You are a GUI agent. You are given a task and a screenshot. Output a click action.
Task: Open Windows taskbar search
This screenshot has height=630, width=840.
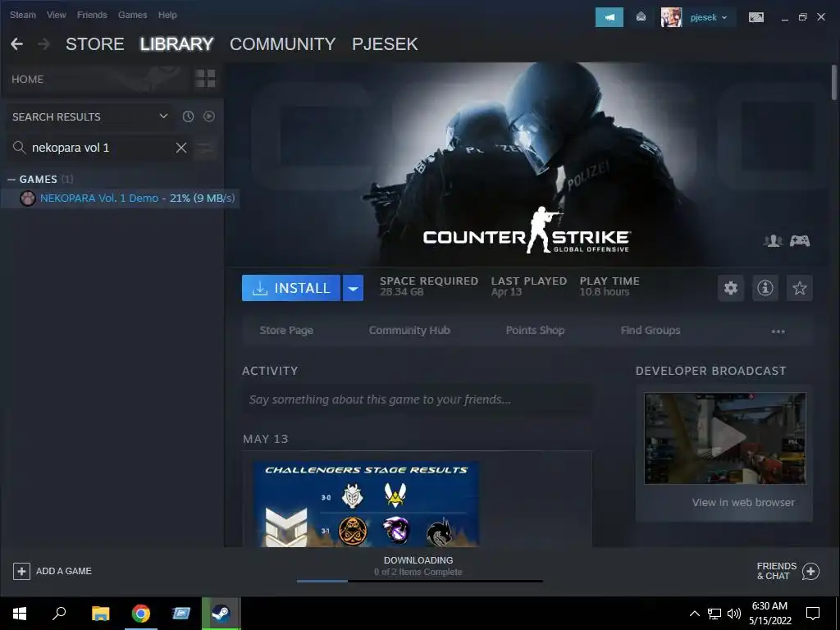pos(59,614)
